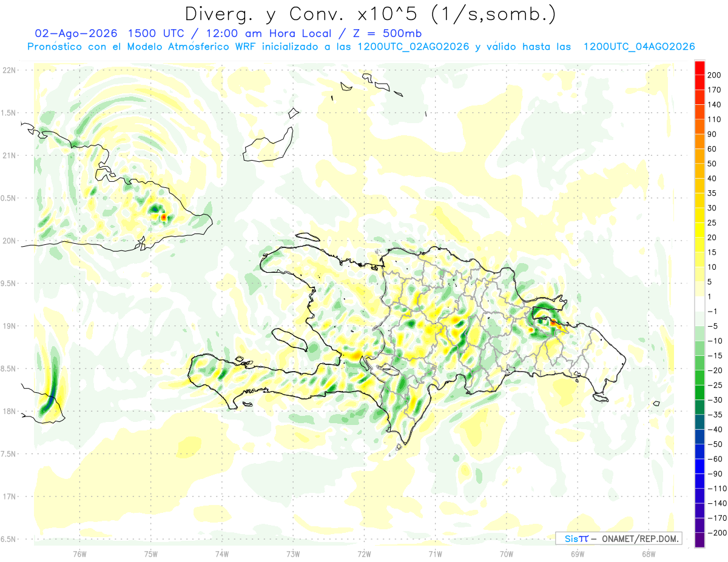This screenshot has height=562, width=728.
Task: Click the "-15" colorbar label
Action: point(715,356)
